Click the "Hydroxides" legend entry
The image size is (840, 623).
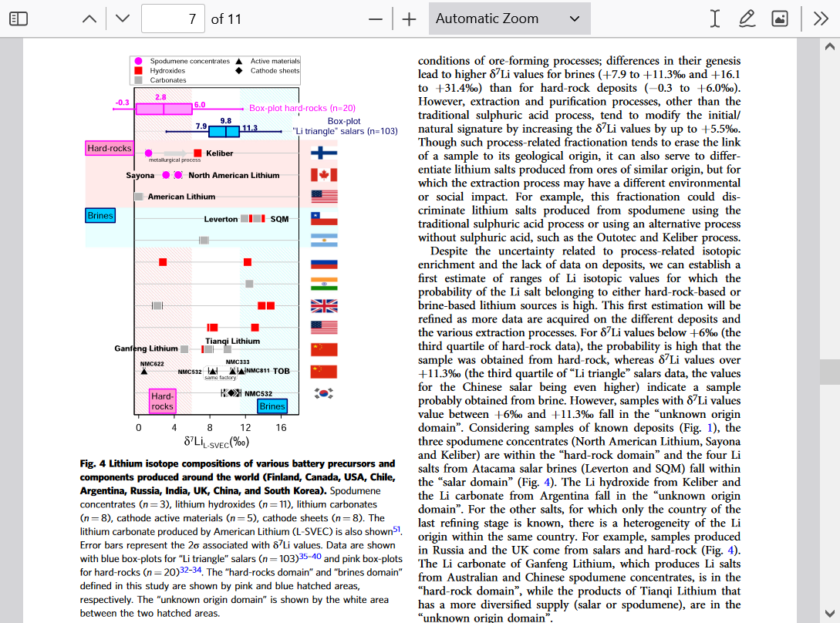coord(167,71)
